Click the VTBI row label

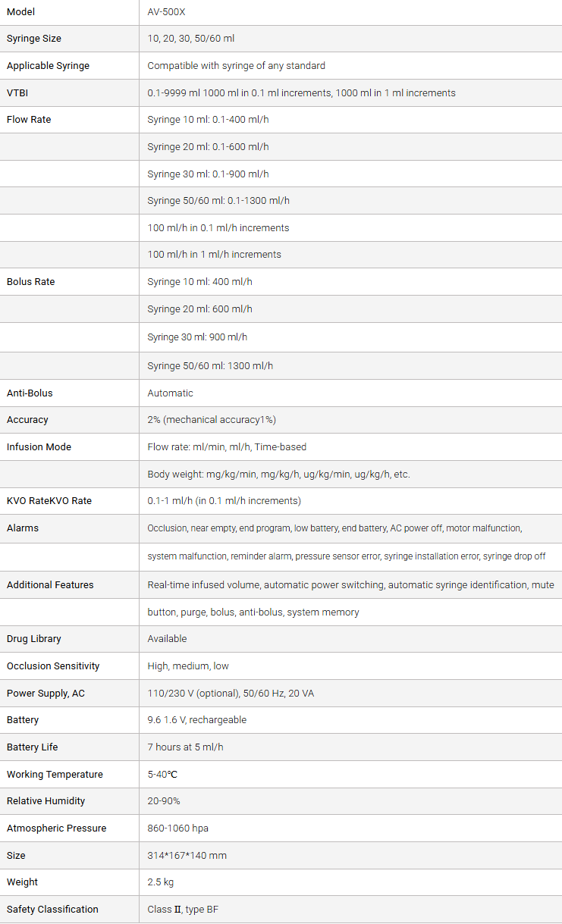[x=17, y=93]
